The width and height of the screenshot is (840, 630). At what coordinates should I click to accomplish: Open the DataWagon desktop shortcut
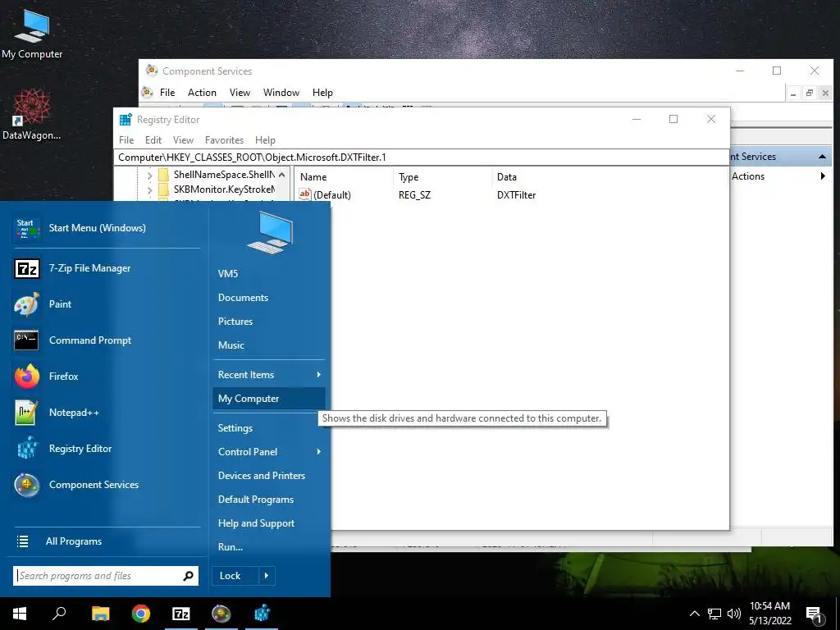pyautogui.click(x=32, y=115)
